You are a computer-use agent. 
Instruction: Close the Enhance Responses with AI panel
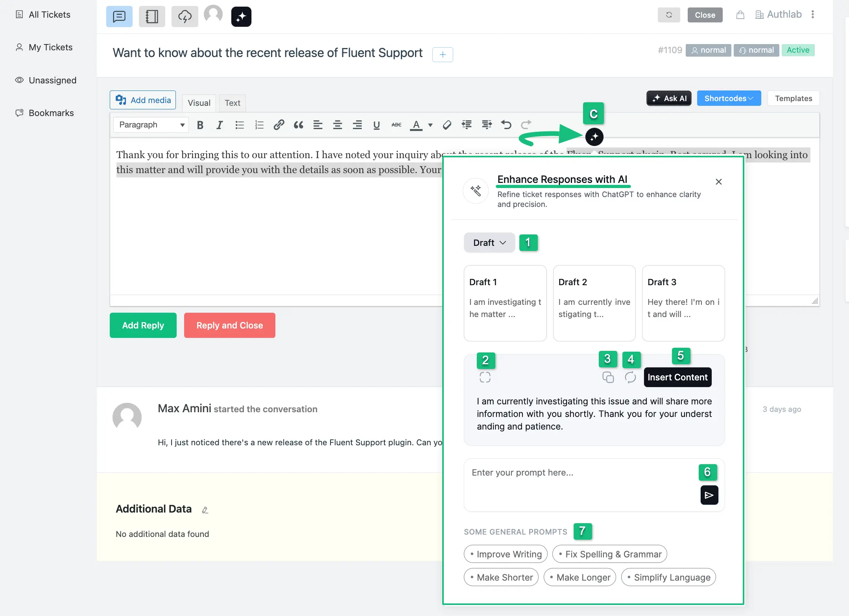tap(719, 182)
